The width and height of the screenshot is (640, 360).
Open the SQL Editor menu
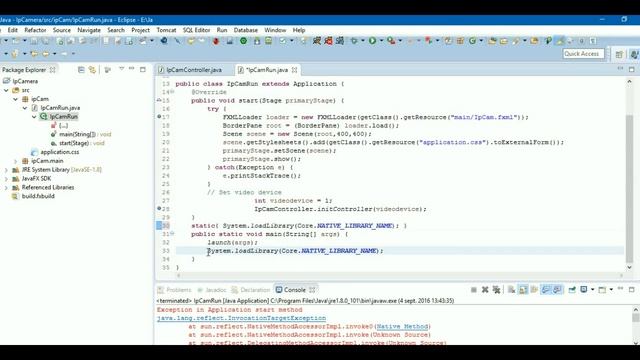pyautogui.click(x=196, y=30)
